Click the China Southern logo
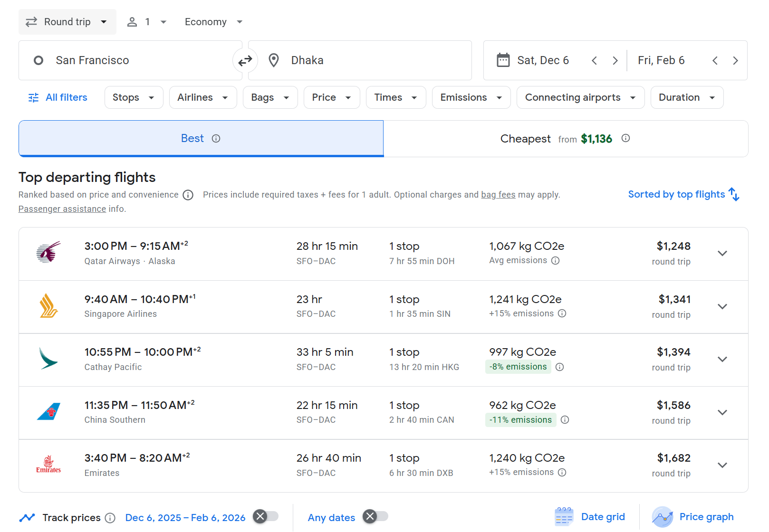Viewport: 769px width, 532px height. coord(48,411)
